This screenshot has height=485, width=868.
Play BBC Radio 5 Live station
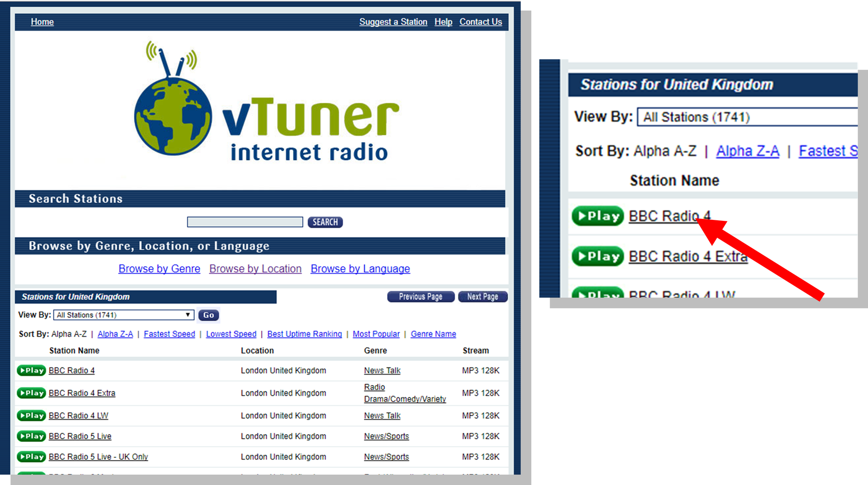pos(31,436)
